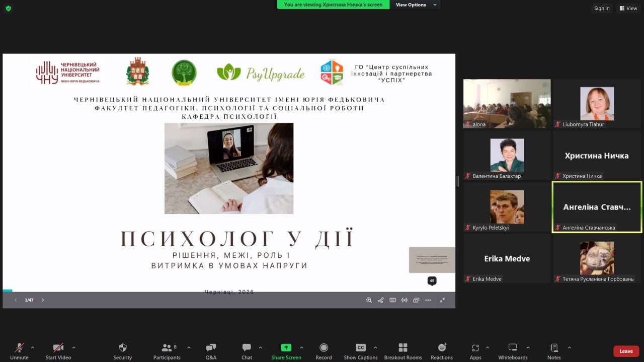Click the muted mic icon on Erika Medve's tile
The height and width of the screenshot is (362, 644).
point(468,279)
